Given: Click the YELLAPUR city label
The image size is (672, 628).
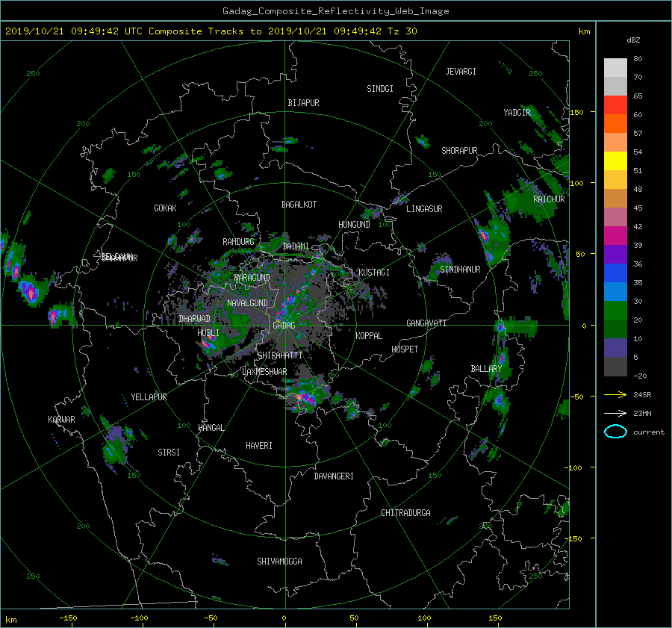Looking at the screenshot, I should point(149,397).
